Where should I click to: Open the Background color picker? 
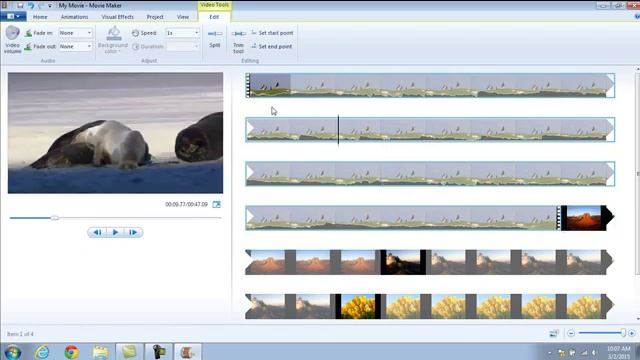(x=113, y=40)
